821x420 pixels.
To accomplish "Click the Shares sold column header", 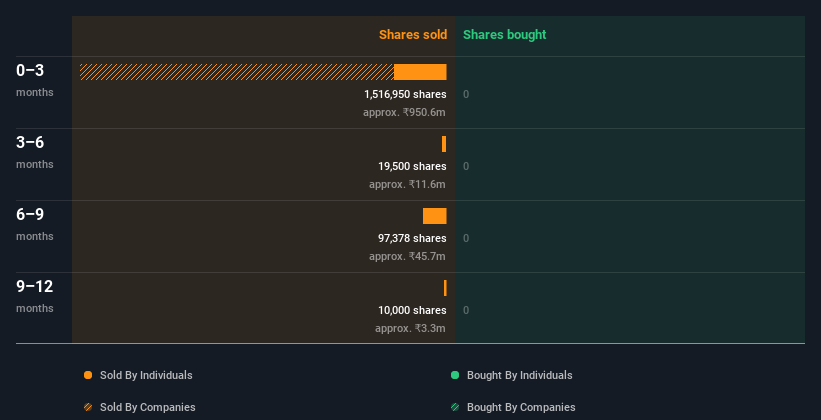I will pyautogui.click(x=413, y=35).
